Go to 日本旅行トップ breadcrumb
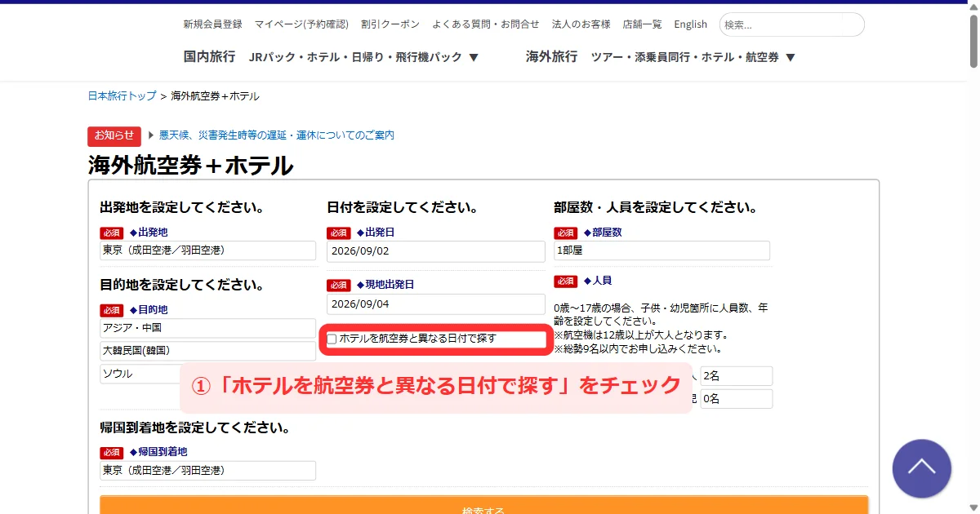This screenshot has height=514, width=980. coord(122,96)
